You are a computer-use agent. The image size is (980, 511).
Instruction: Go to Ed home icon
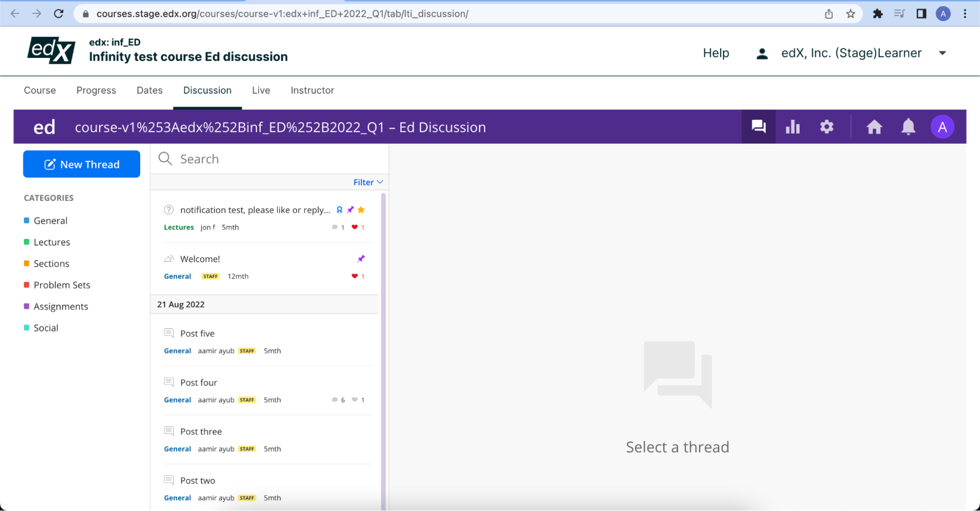[x=874, y=127]
